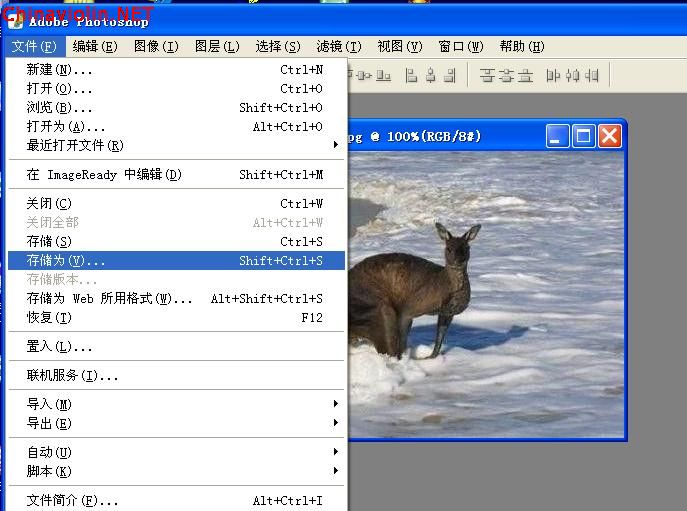The width and height of the screenshot is (687, 511).
Task: Close the image document window
Action: pyautogui.click(x=610, y=136)
